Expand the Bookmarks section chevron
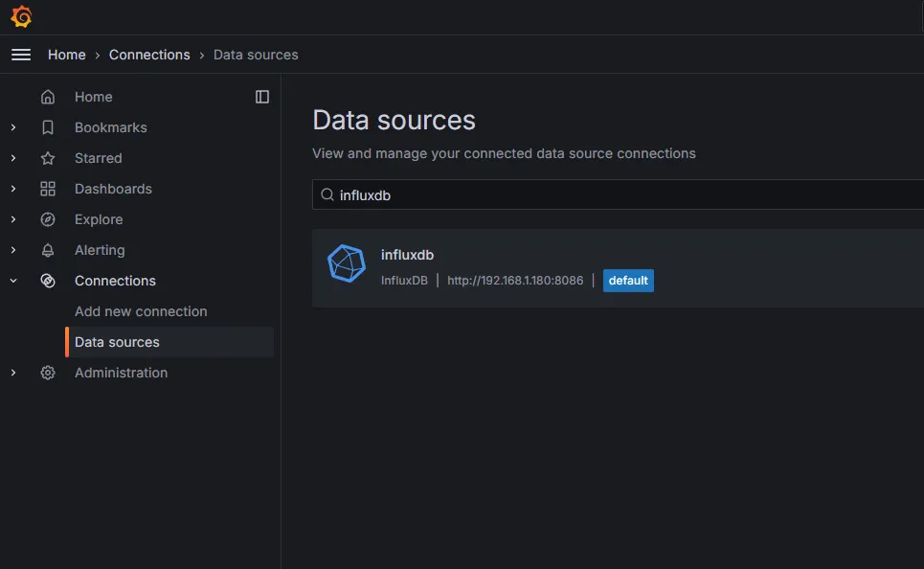 (13, 127)
